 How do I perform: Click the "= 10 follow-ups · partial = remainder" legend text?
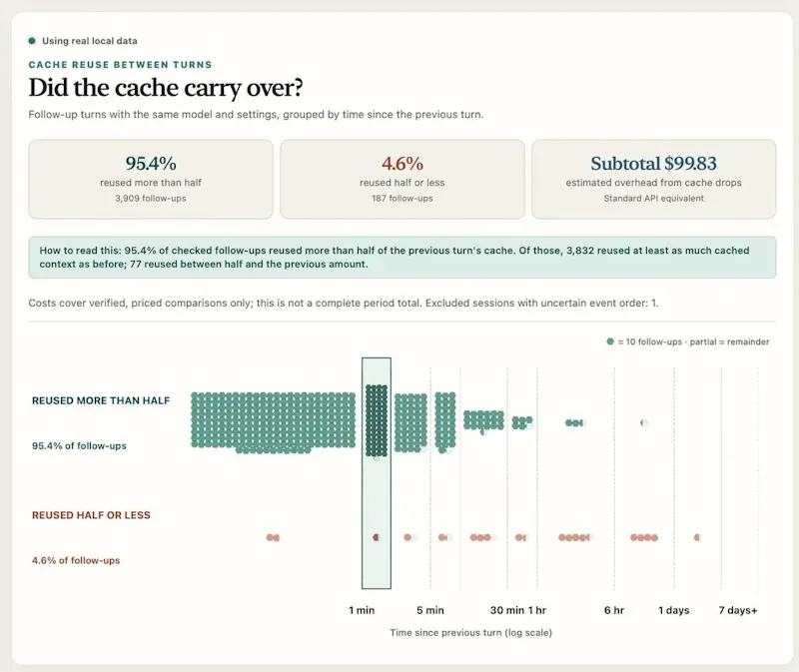[693, 341]
